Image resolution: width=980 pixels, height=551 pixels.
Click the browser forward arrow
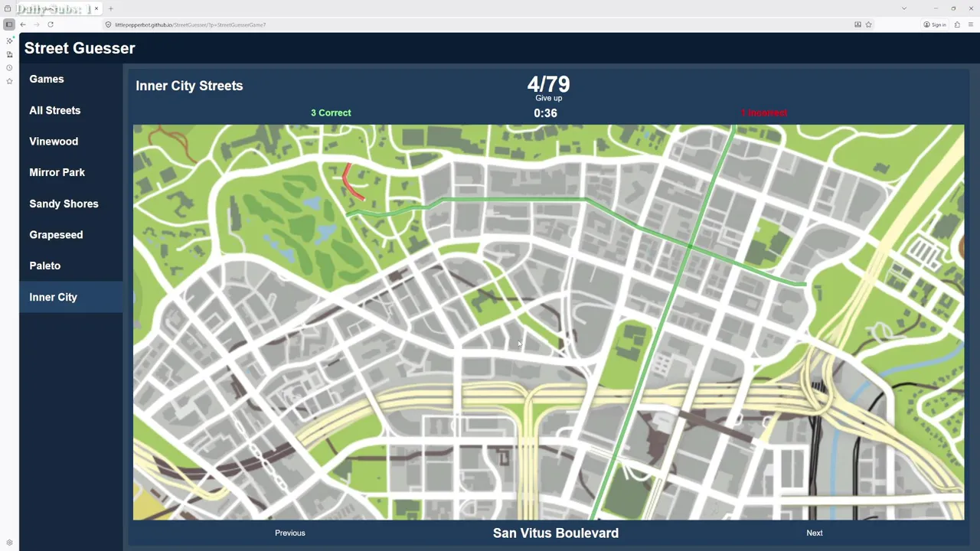coord(37,24)
